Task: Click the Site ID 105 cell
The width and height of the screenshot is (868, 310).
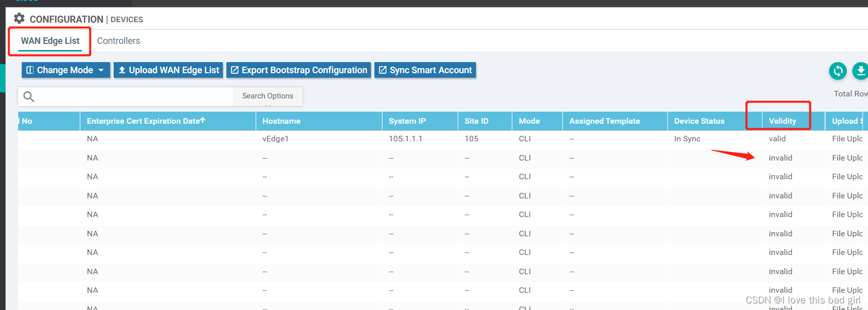Action: click(471, 139)
